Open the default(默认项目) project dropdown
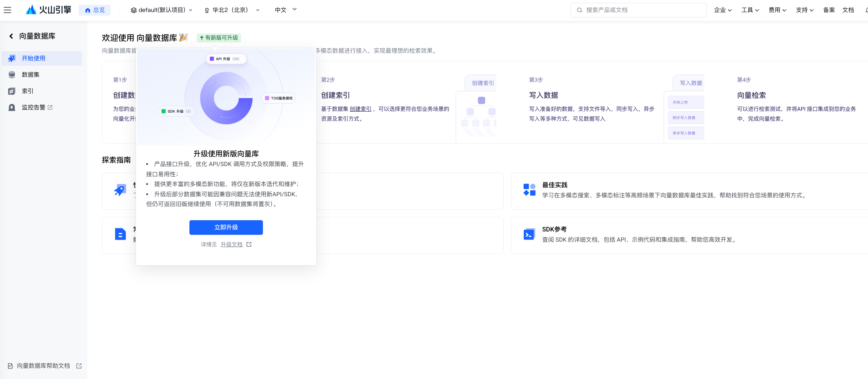Screen dimensions: 868x379 [x=162, y=10]
